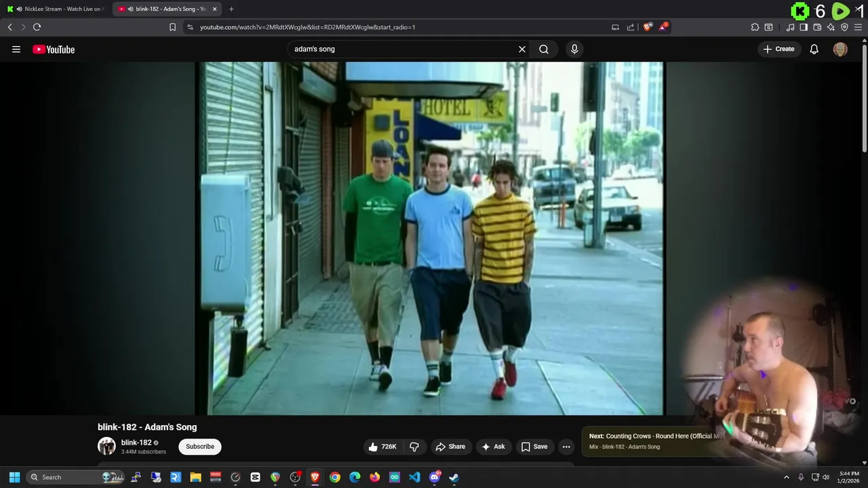Bookmark this page

(172, 27)
